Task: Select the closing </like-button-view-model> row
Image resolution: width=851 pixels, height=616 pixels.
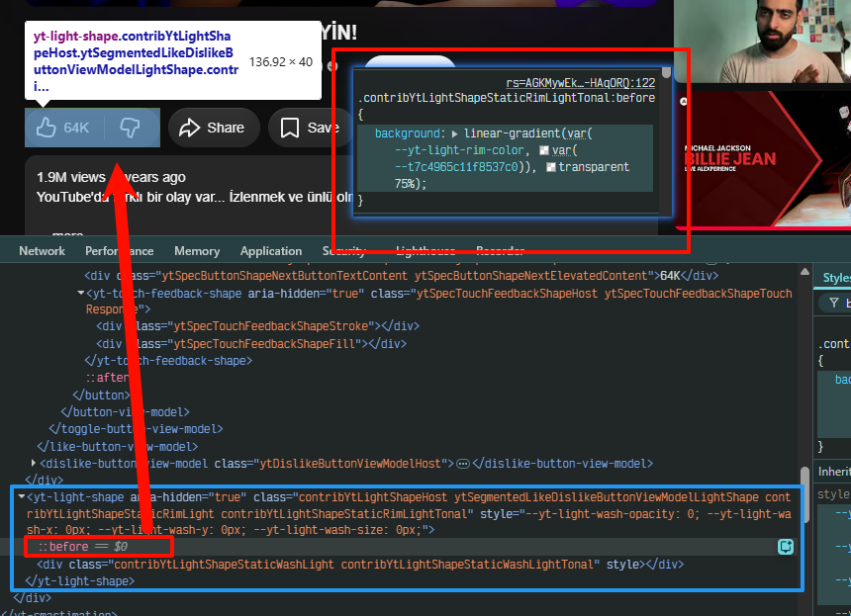Action: pyautogui.click(x=118, y=447)
